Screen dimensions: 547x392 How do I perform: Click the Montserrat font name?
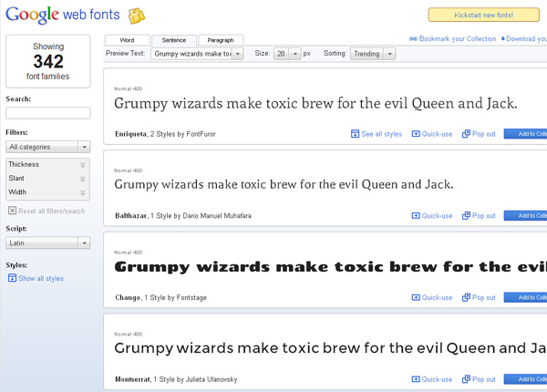click(133, 379)
